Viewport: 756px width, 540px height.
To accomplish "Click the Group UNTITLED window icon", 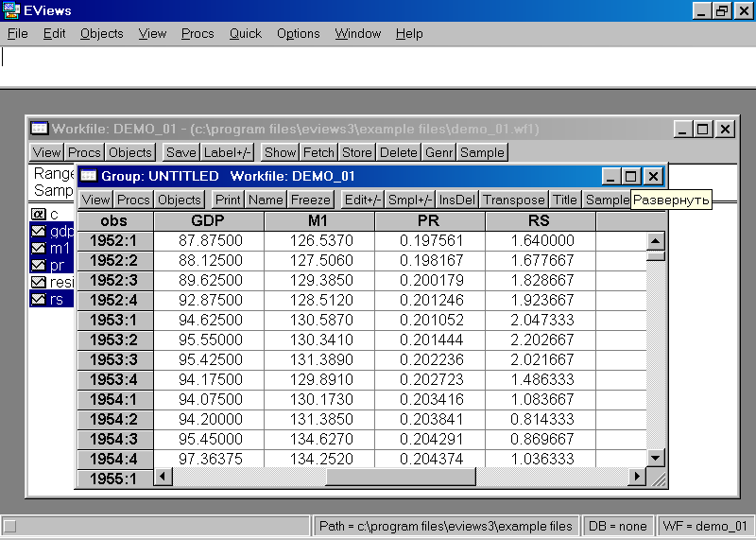I will point(88,176).
